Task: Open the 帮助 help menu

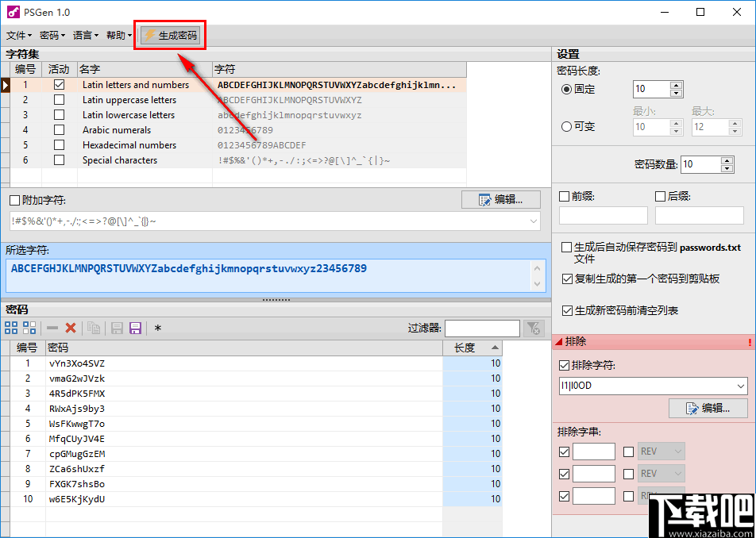Action: click(118, 35)
